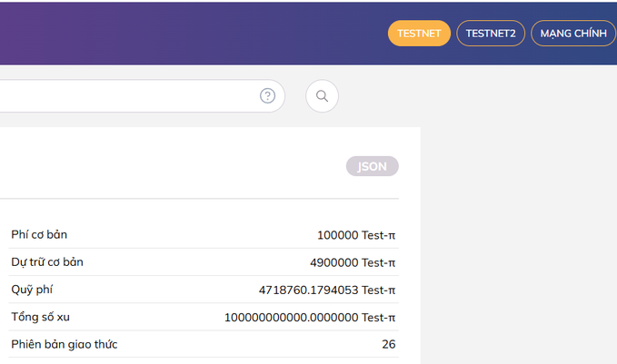
Task: Select the Phí cơ bản label
Action: (x=39, y=235)
